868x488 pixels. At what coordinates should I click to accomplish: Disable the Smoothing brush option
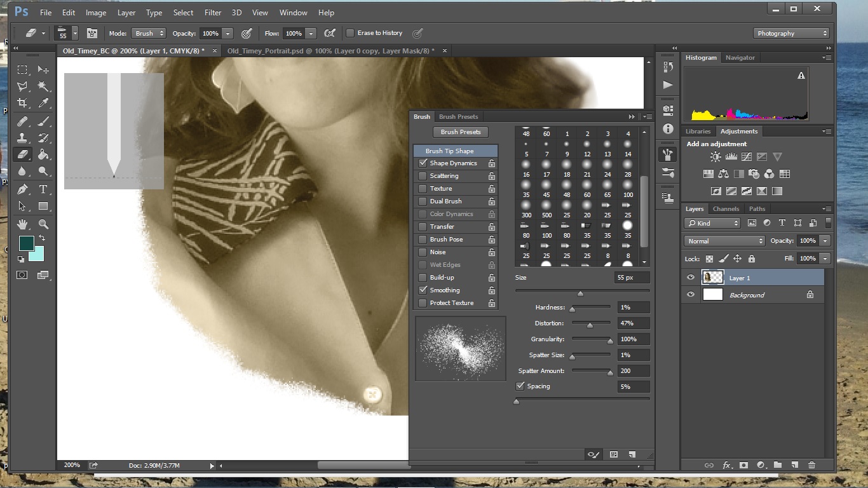click(x=422, y=290)
